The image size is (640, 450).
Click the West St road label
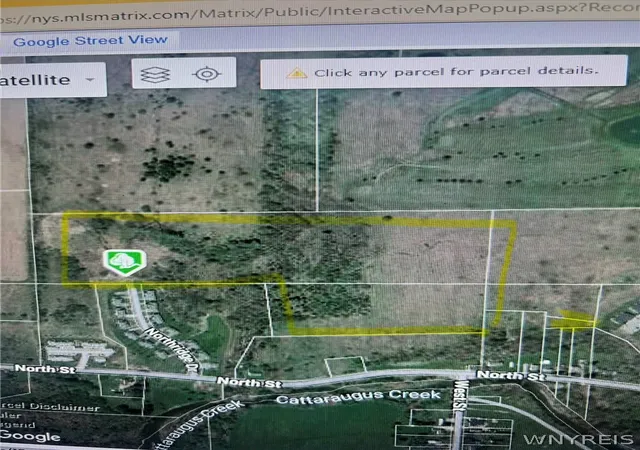click(x=460, y=395)
